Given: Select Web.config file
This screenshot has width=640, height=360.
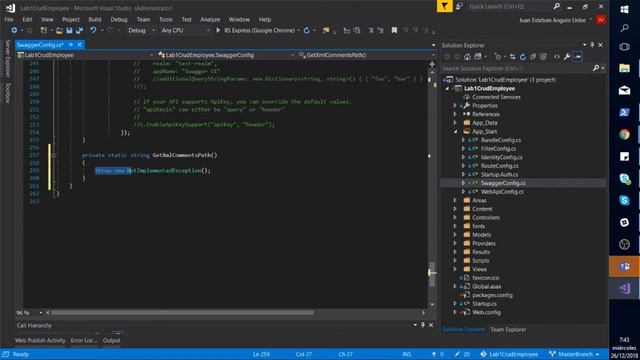Looking at the screenshot, I should [x=486, y=312].
